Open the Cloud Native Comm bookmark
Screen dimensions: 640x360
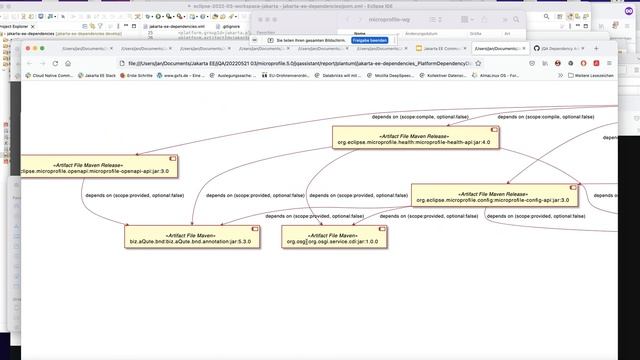pyautogui.click(x=49, y=76)
